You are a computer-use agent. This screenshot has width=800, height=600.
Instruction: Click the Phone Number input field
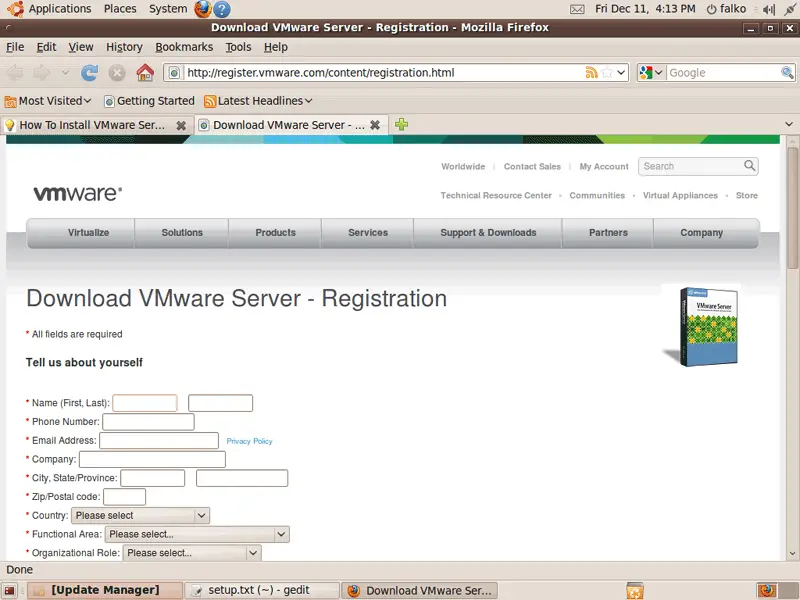click(148, 422)
